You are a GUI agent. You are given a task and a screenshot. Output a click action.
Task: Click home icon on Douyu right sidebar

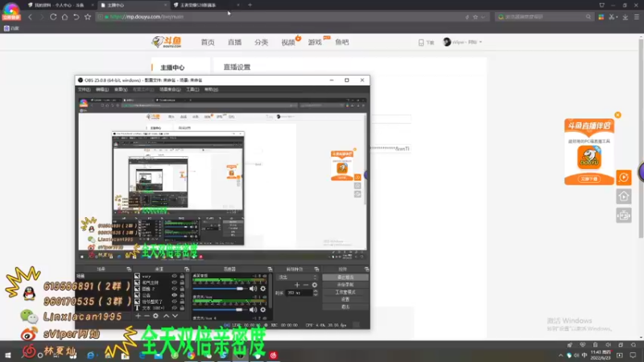click(x=624, y=196)
